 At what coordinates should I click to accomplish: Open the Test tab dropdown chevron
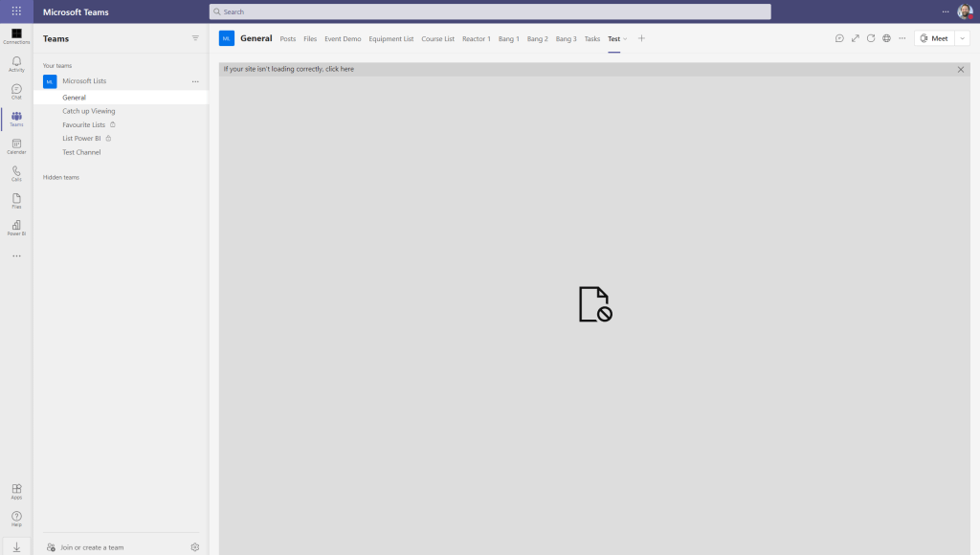(625, 38)
